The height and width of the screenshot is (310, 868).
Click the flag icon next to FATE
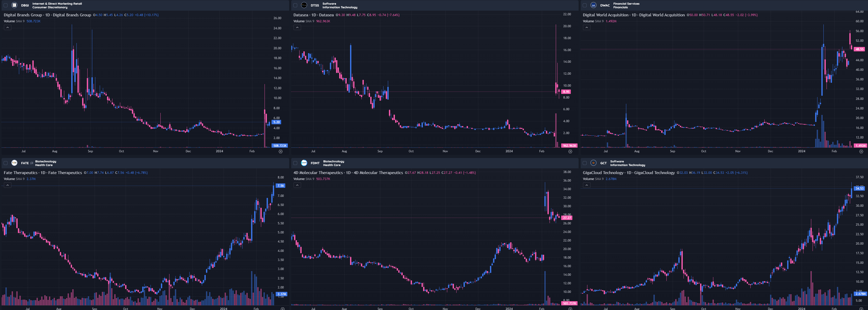(32, 163)
